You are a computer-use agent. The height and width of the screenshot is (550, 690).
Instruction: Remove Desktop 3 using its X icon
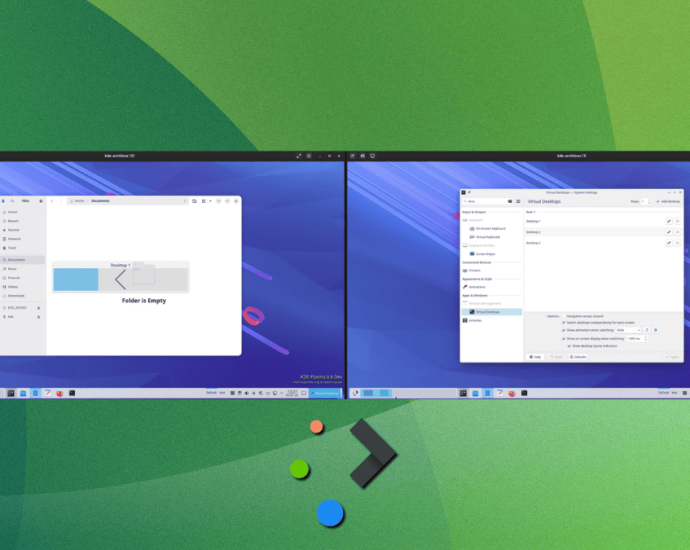(678, 243)
